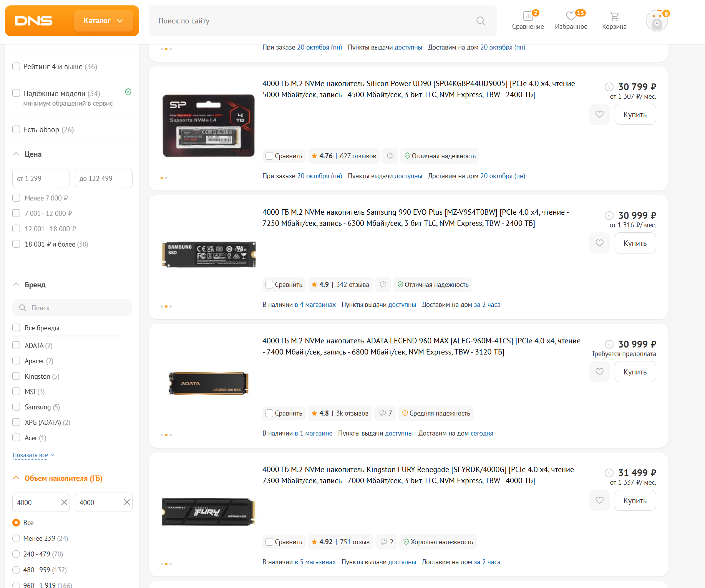
Task: Focus the minimum price от 1 299 field
Action: pos(41,179)
